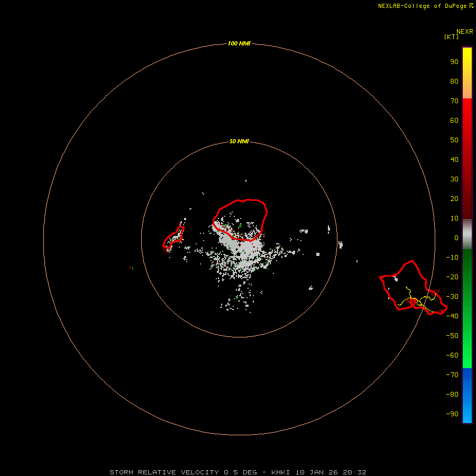Click the -70 value on the velocity scale

[x=452, y=375]
